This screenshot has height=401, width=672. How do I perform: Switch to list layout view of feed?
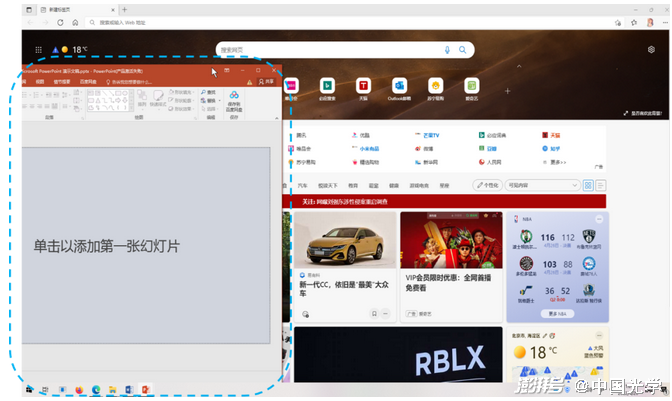point(600,185)
